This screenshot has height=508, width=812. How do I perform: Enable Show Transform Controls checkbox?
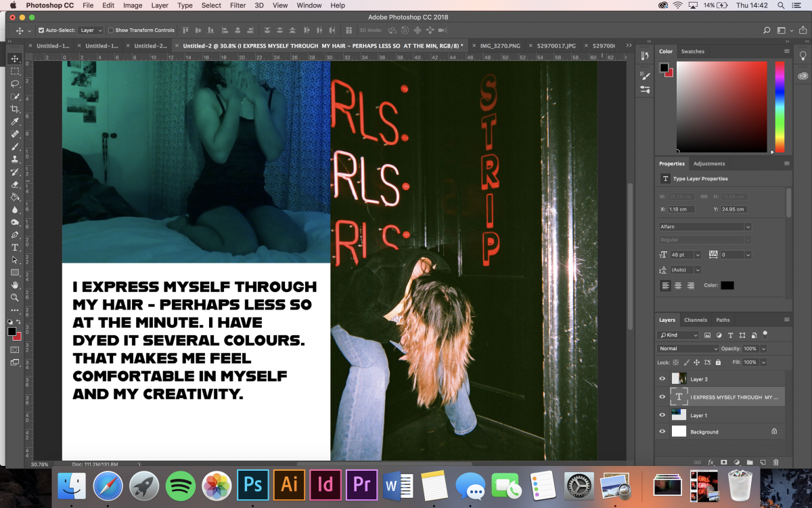(111, 30)
